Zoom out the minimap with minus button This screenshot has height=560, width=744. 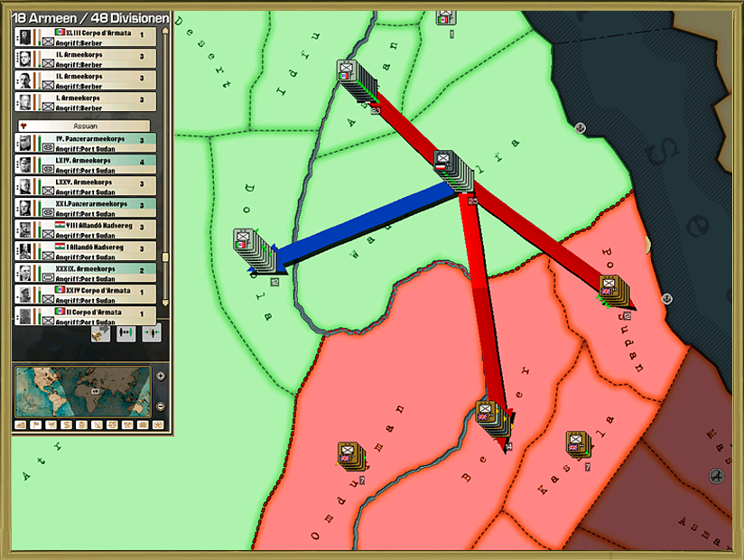(161, 406)
